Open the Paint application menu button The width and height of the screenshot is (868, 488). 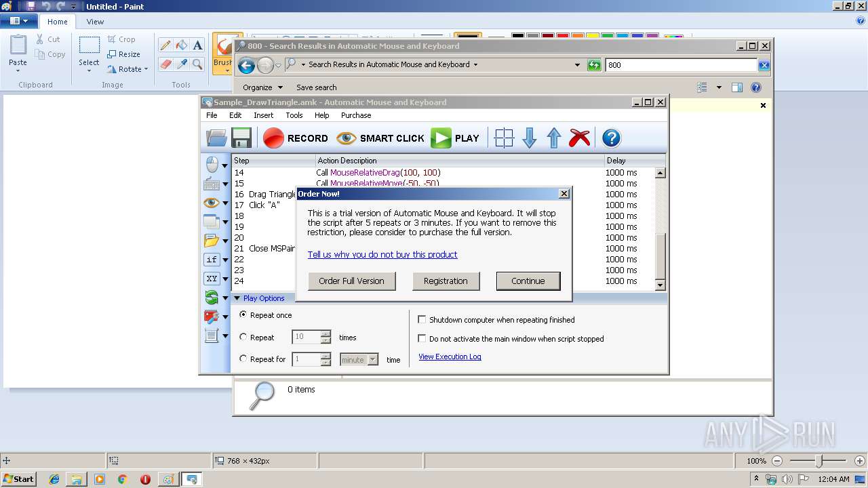click(x=18, y=21)
